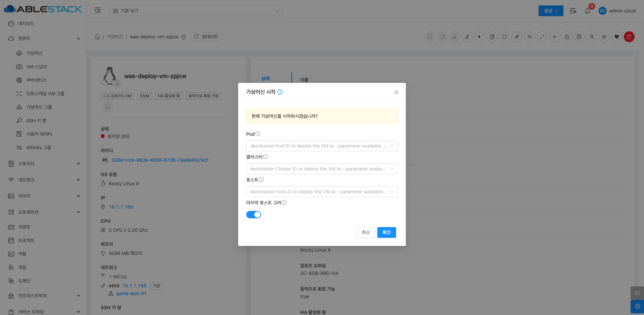The width and height of the screenshot is (644, 315).
Task: Open the 호스트 destination dropdown
Action: tap(322, 192)
